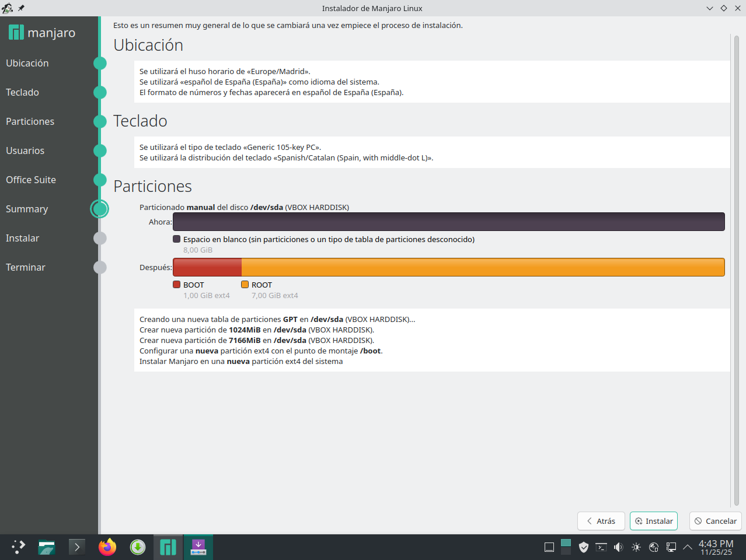746x560 pixels.
Task: Select the Particiones step in sidebar
Action: [30, 121]
